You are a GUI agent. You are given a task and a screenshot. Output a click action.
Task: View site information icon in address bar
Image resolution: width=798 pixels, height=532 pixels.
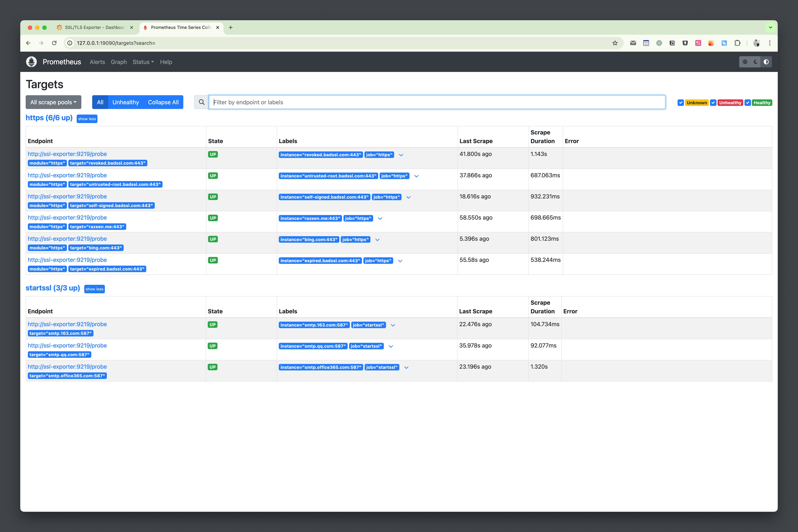[70, 43]
